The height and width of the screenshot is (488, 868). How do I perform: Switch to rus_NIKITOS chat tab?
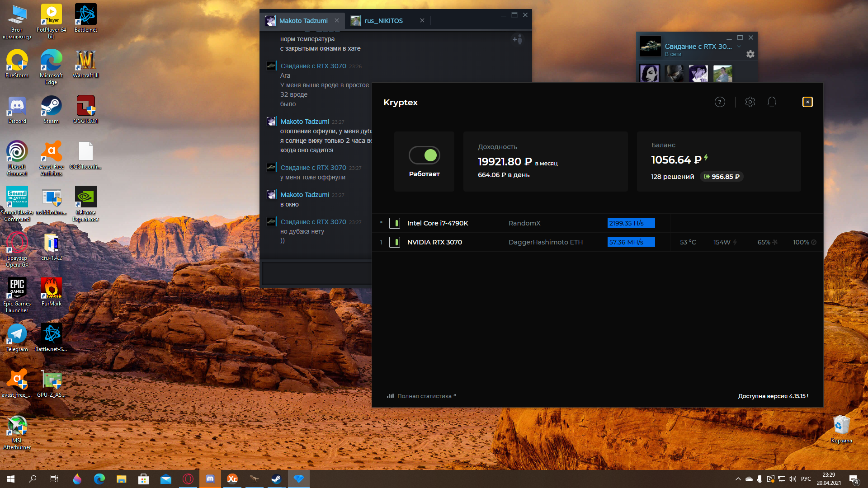(x=383, y=21)
